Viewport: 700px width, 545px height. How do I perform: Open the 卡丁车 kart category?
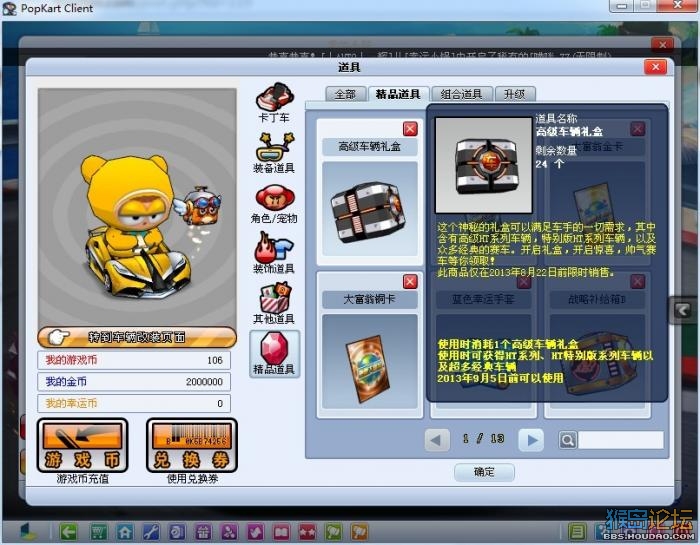(x=274, y=103)
